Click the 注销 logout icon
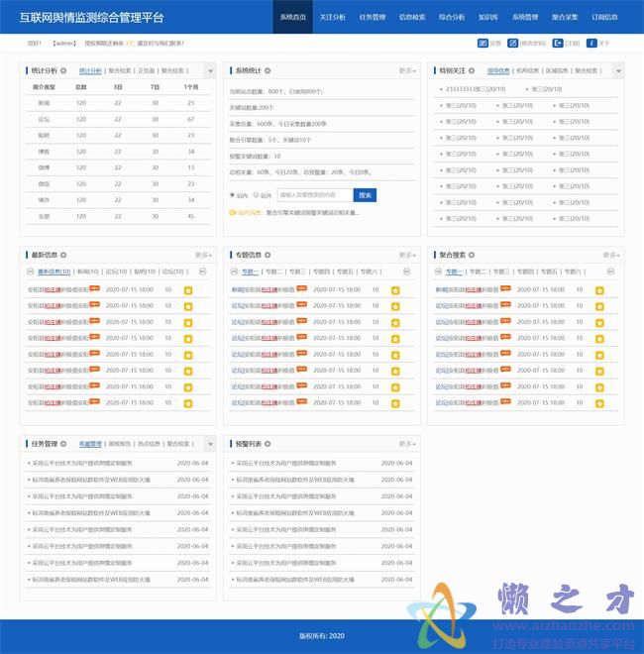The height and width of the screenshot is (654, 644). tap(558, 44)
